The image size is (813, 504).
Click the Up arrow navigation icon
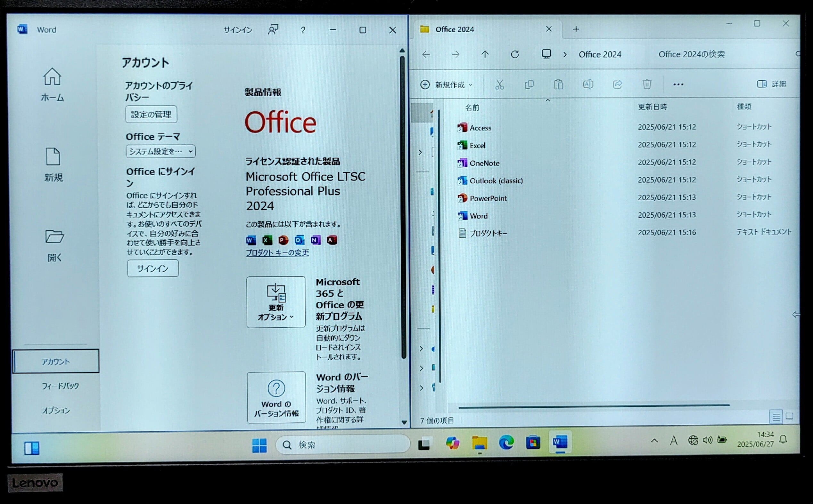click(x=485, y=54)
